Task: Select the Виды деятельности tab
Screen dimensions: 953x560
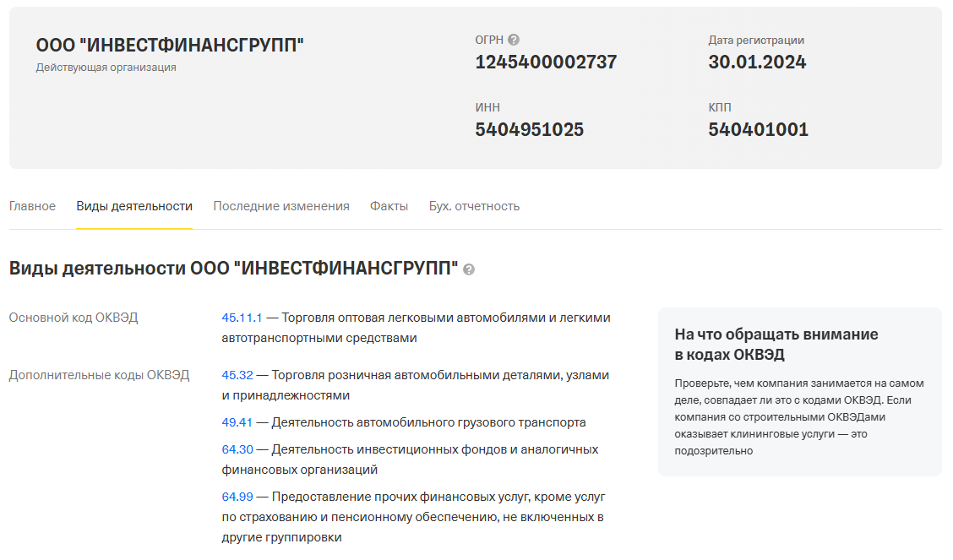Action: coord(134,206)
